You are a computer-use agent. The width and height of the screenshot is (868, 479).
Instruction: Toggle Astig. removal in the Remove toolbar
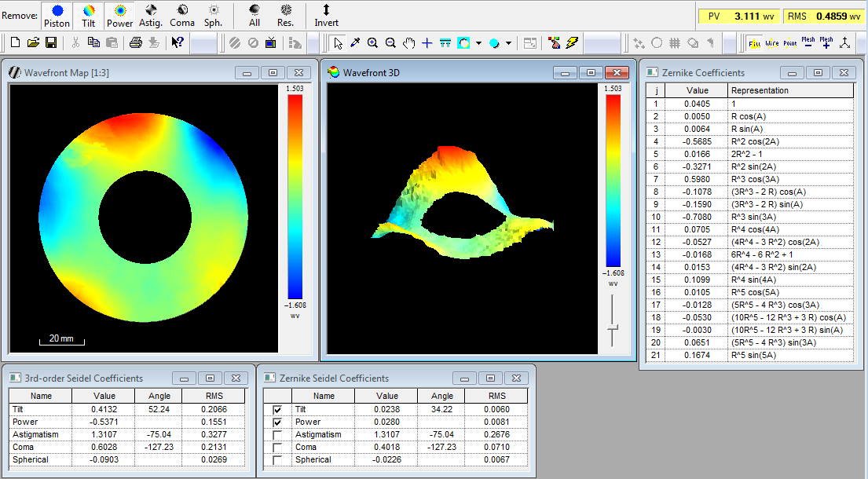pyautogui.click(x=151, y=16)
